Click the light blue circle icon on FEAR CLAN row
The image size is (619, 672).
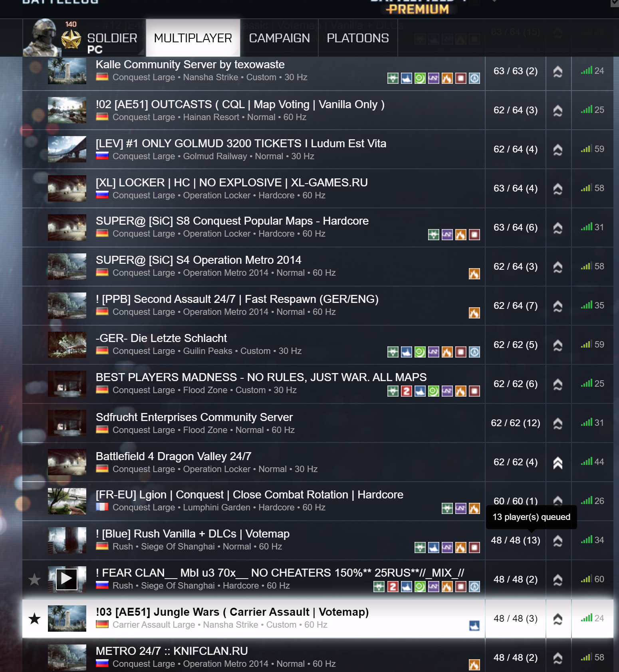point(474,587)
